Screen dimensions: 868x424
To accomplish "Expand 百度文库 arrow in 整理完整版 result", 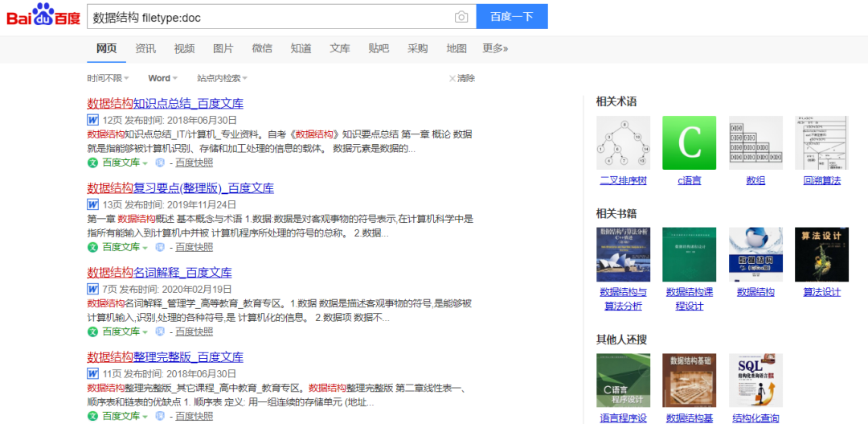I will click(145, 417).
